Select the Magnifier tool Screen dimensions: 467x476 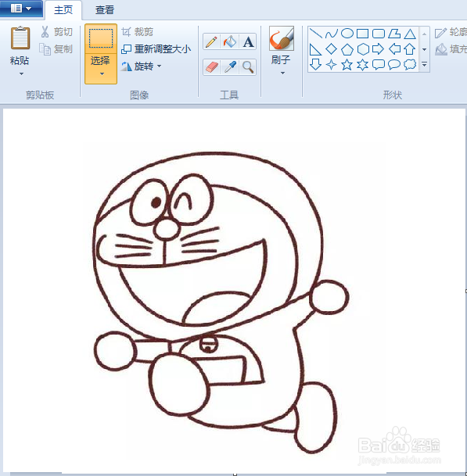[248, 67]
